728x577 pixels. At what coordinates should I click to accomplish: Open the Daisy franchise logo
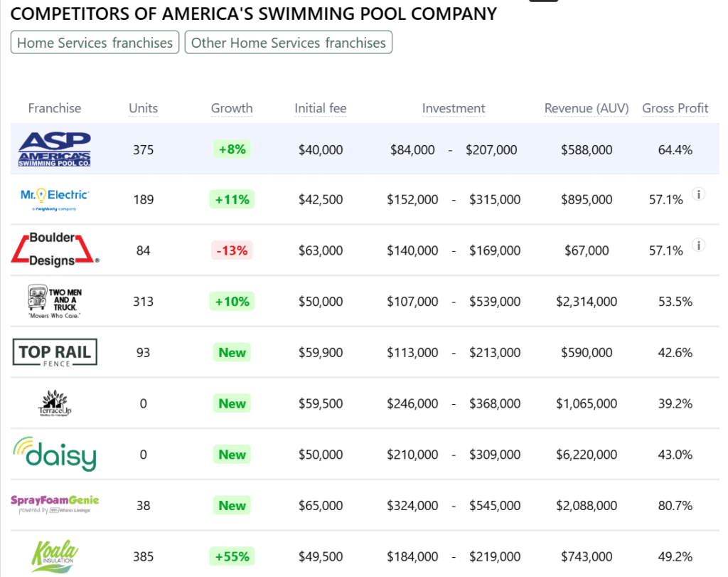click(x=55, y=454)
